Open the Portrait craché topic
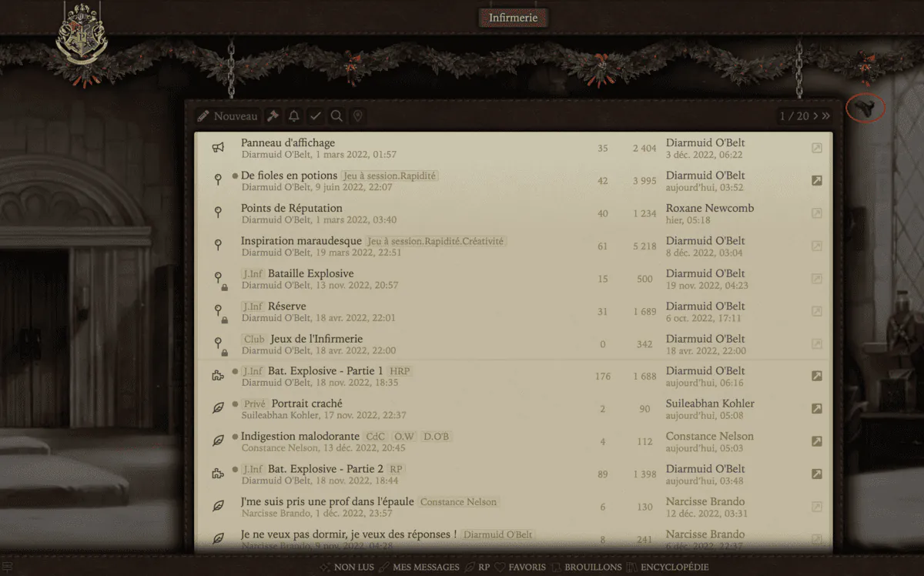 click(307, 404)
